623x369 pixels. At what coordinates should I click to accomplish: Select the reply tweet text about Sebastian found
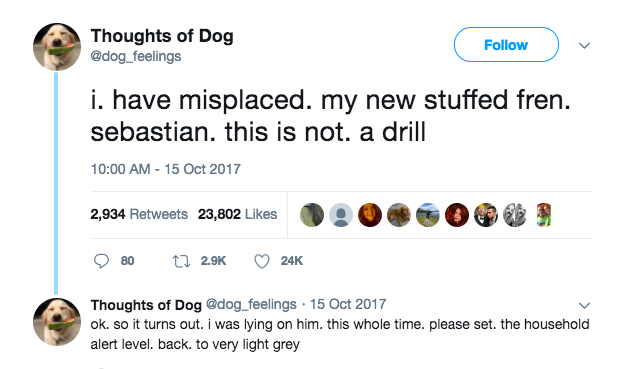(340, 334)
